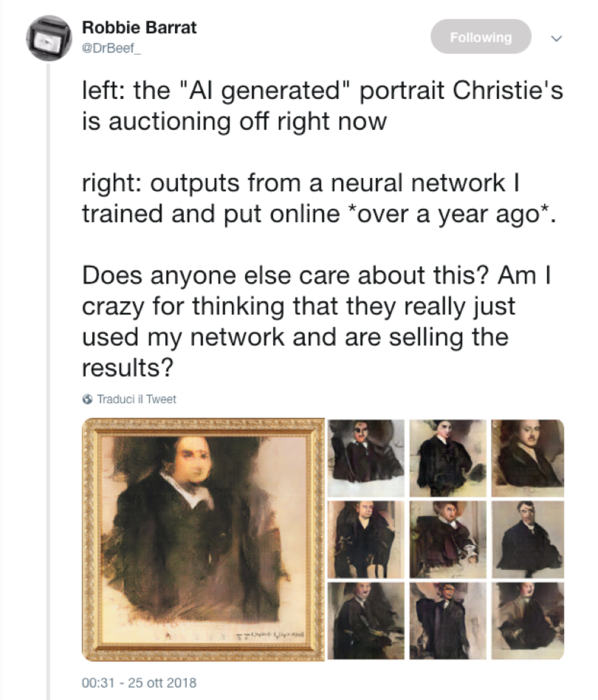Screen dimensions: 598x700
Task: Open the central grid portrait with orange-brown hat
Action: (447, 537)
